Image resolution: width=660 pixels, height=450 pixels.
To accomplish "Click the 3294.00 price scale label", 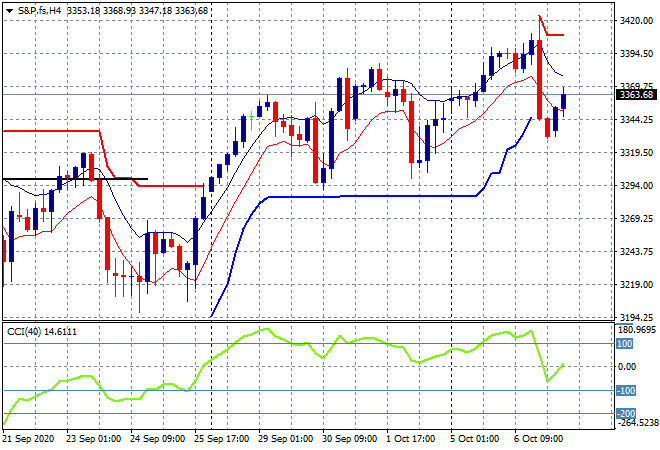I will pyautogui.click(x=636, y=186).
